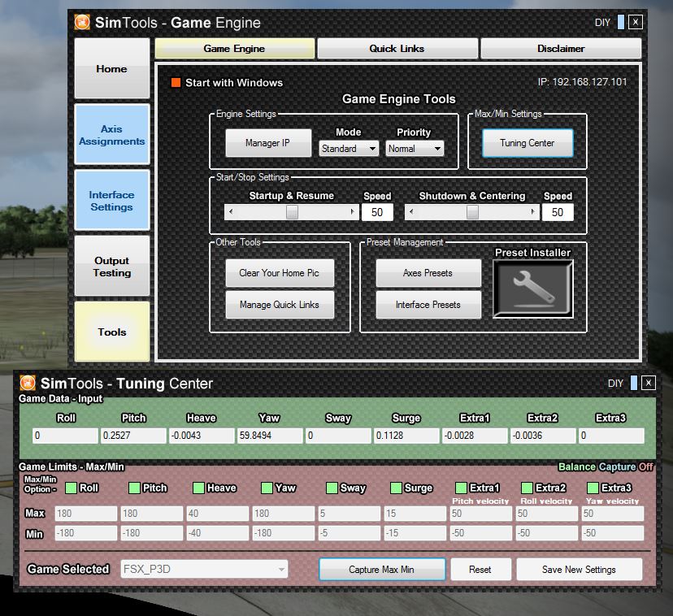Open the Disclaimer tab
This screenshot has width=673, height=616.
[x=561, y=49]
